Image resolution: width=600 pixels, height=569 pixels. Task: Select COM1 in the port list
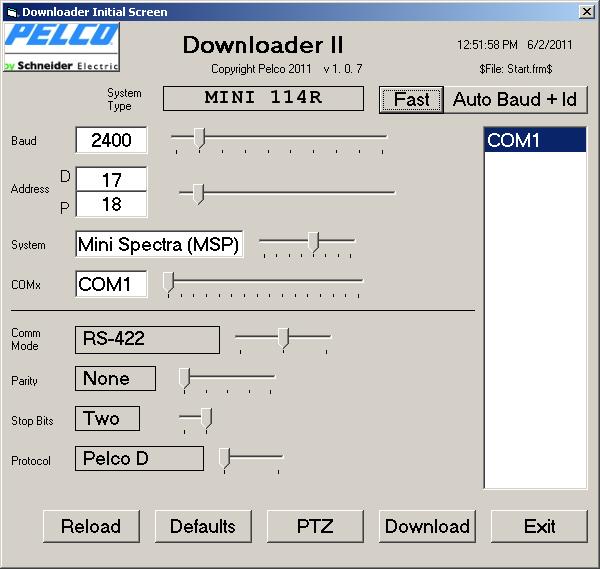tap(535, 140)
